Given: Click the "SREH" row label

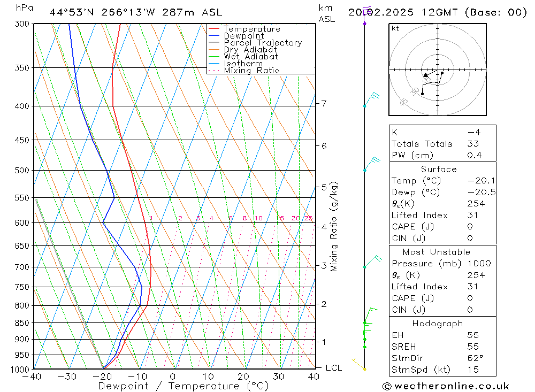Looking at the screenshot, I should (403, 347).
